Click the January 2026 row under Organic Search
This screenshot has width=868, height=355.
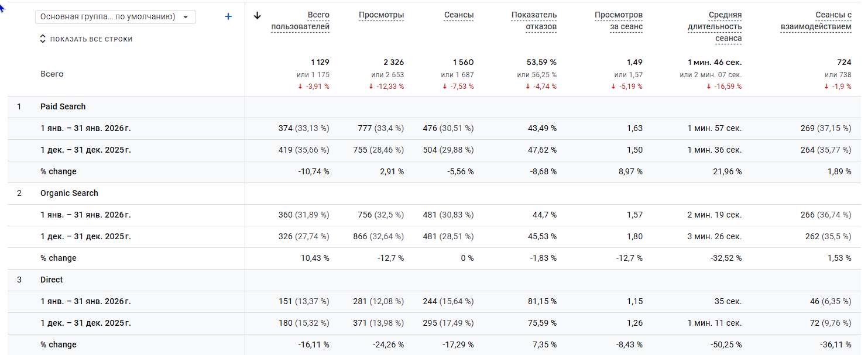(85, 215)
